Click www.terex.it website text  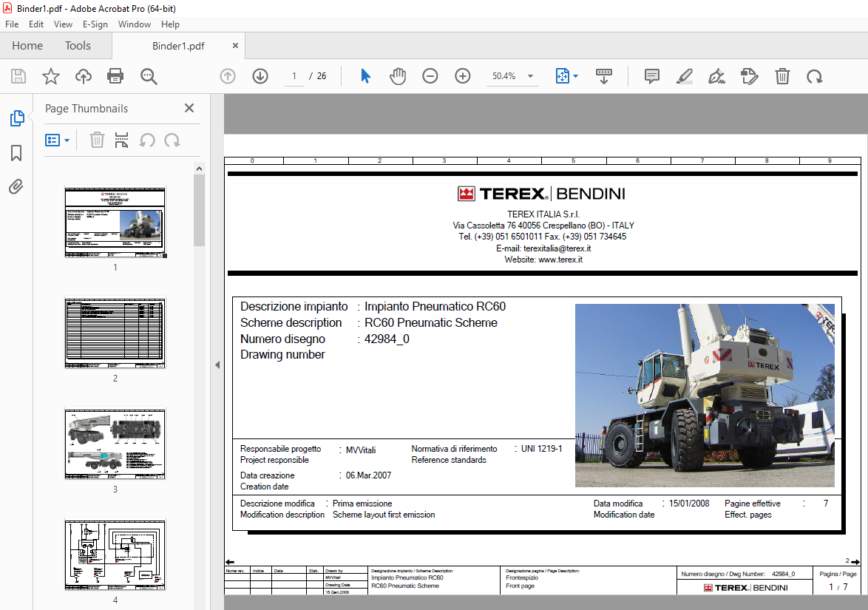pyautogui.click(x=560, y=260)
